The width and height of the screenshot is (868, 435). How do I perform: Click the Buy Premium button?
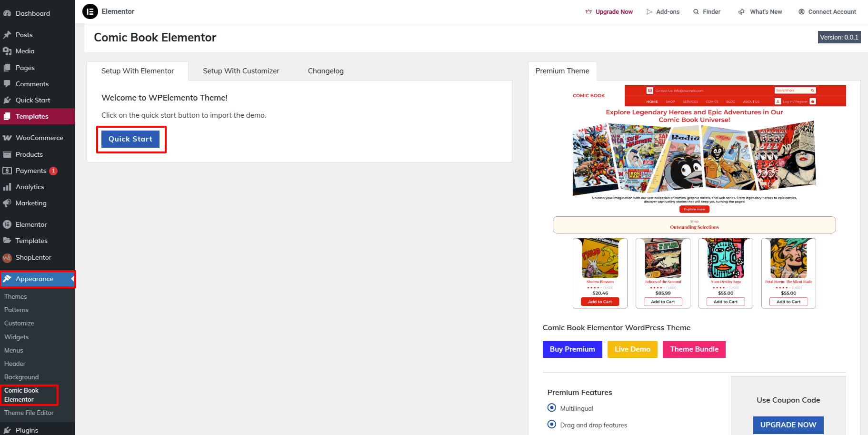[572, 349]
